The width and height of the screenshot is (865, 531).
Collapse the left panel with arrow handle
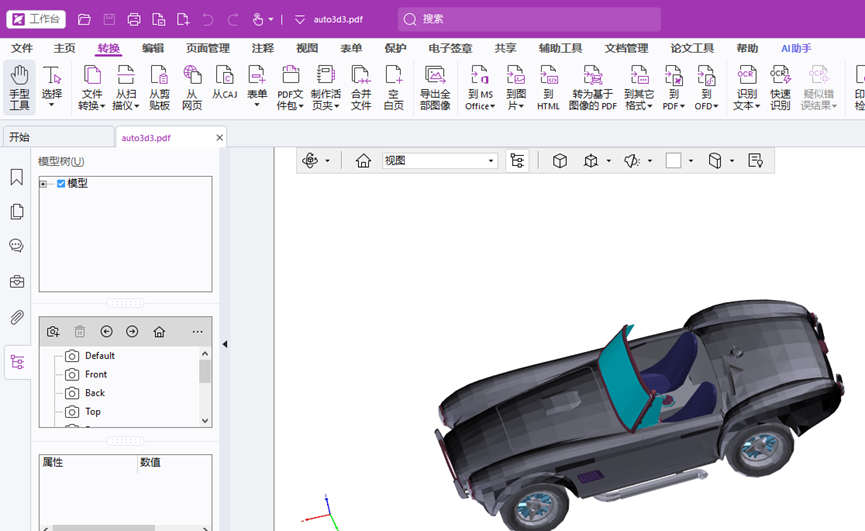pos(225,344)
